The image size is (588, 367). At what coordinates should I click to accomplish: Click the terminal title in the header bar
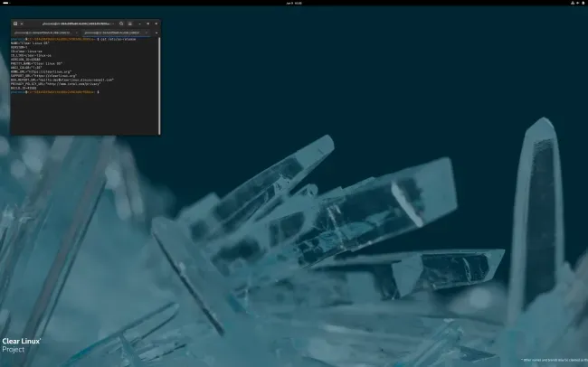click(78, 24)
